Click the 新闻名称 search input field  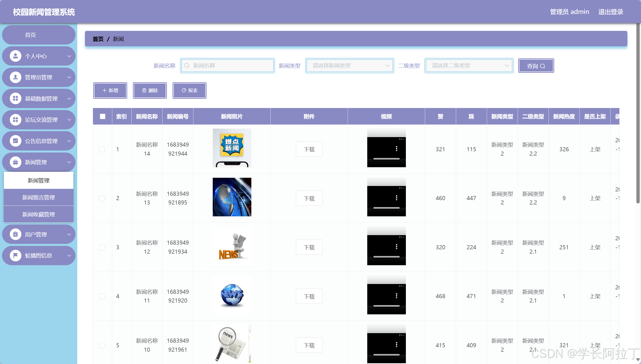coord(228,66)
